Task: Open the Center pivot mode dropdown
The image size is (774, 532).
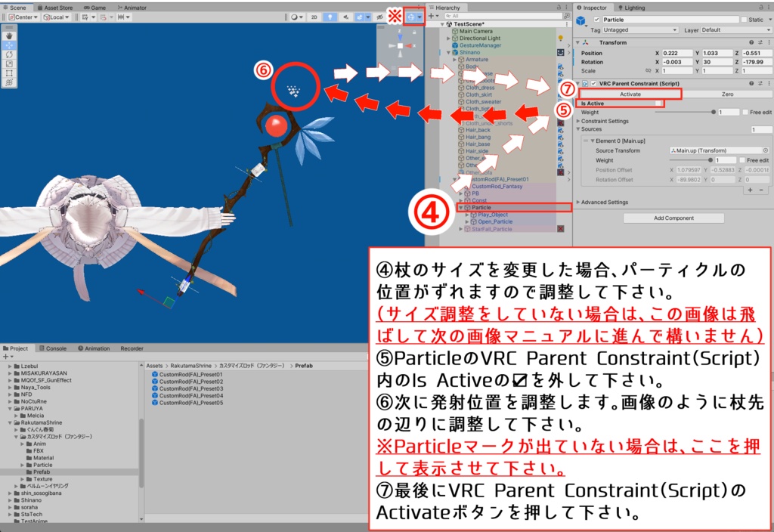Action: pyautogui.click(x=23, y=17)
